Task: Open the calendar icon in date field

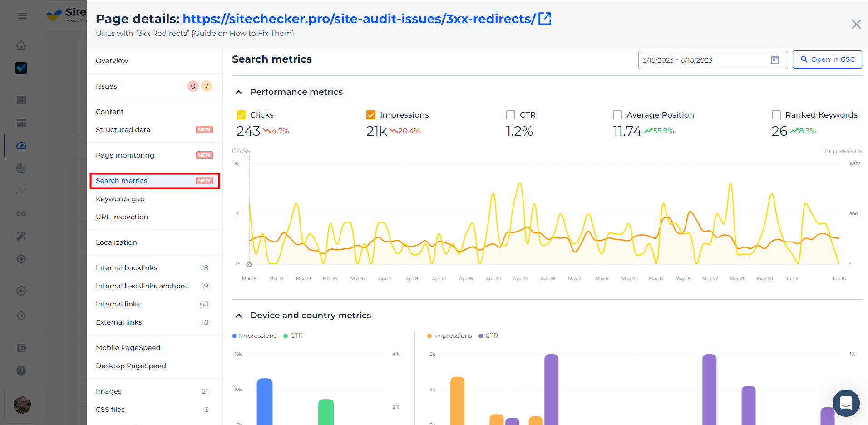Action: pos(775,60)
